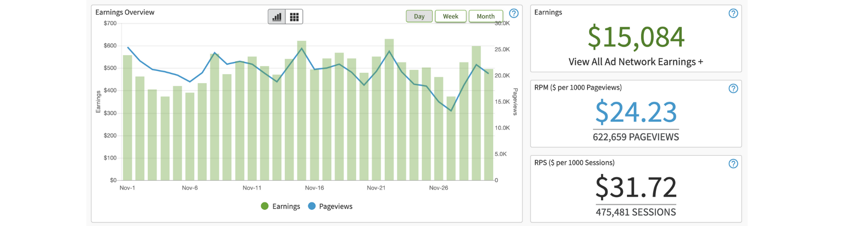The height and width of the screenshot is (226, 868).
Task: Open help icon in Earnings card
Action: pos(733,14)
